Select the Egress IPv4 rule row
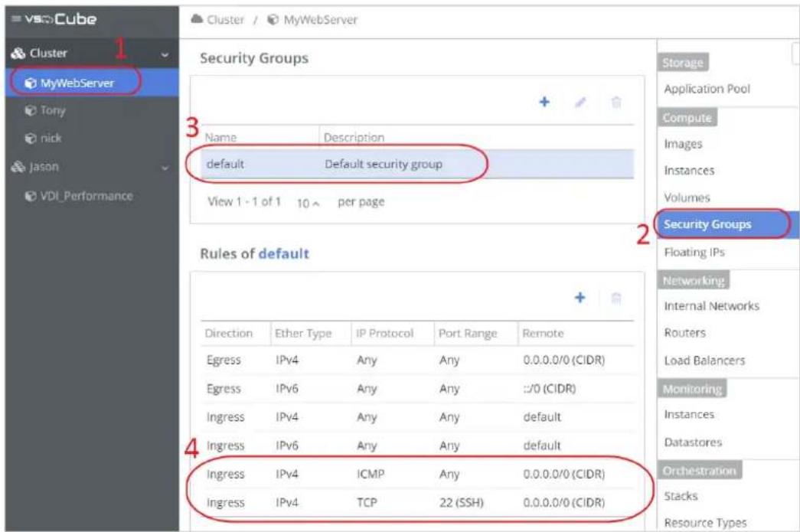Viewport: 800px width, 532px height. 417,360
